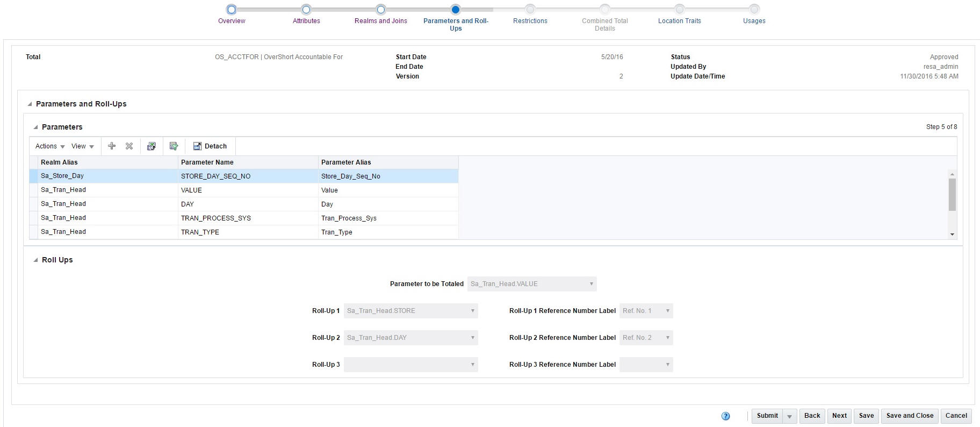
Task: Click the Submit button
Action: (767, 416)
